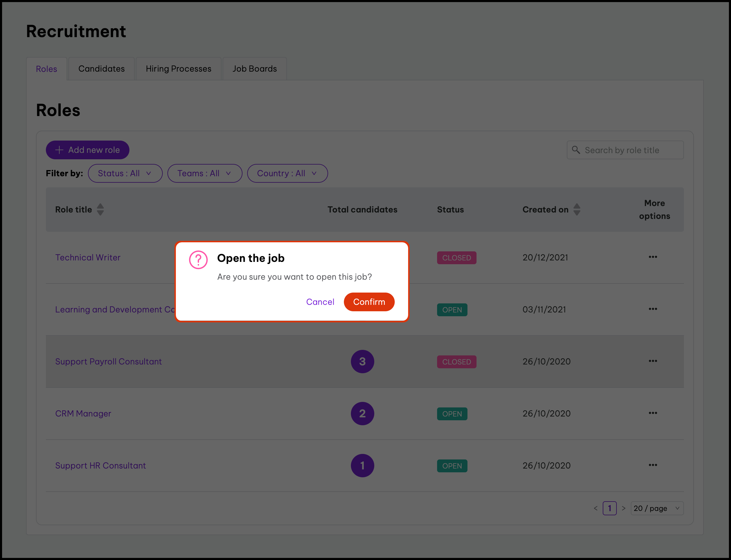Open more options for Support Payroll Consultant
Viewport: 731px width, 560px height.
pyautogui.click(x=652, y=361)
